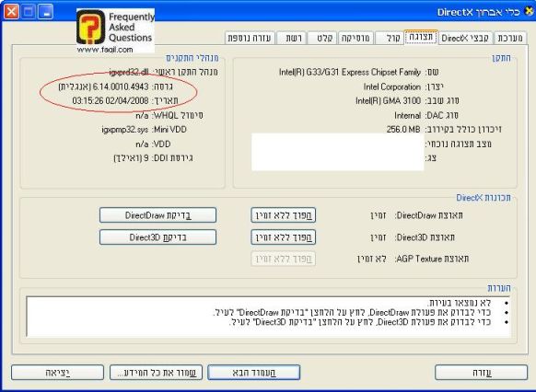Click the DirectX diagnostic tool title icon

point(529,12)
